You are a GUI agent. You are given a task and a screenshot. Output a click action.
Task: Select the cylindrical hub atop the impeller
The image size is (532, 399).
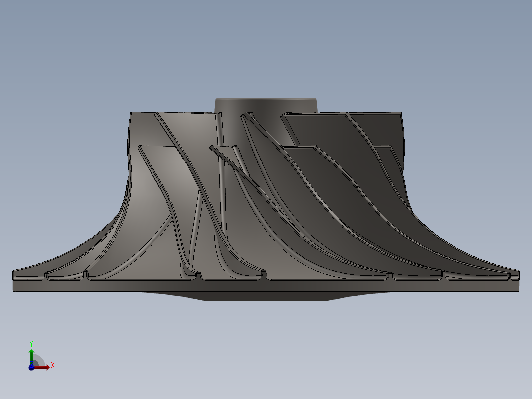[x=266, y=105]
